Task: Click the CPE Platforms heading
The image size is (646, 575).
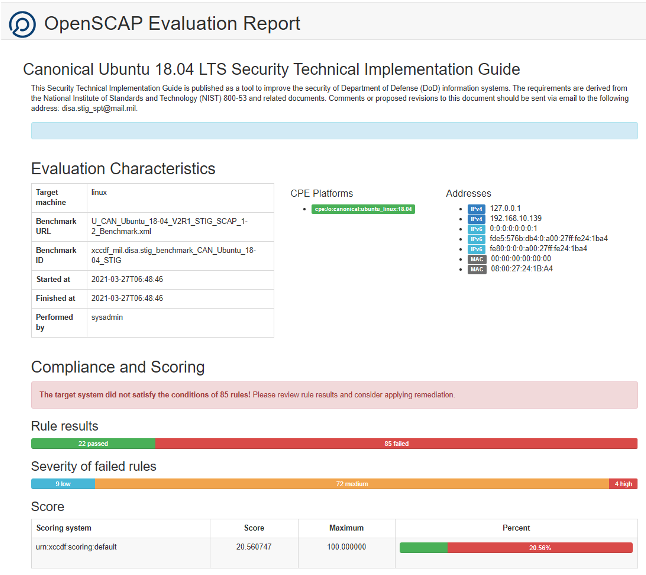Action: [322, 194]
